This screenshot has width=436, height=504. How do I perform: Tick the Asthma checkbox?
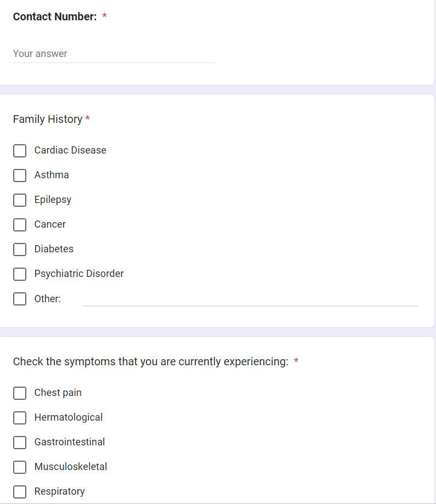[20, 175]
